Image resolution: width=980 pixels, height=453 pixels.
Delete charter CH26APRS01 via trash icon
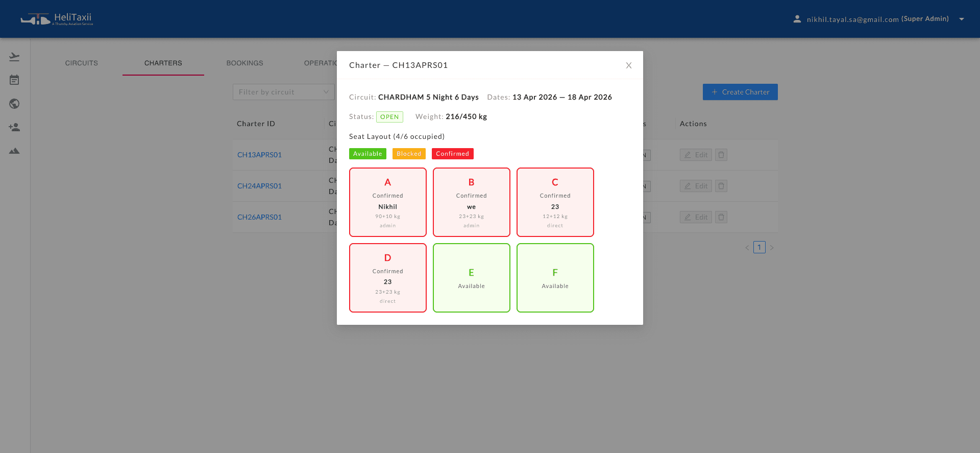coord(721,217)
